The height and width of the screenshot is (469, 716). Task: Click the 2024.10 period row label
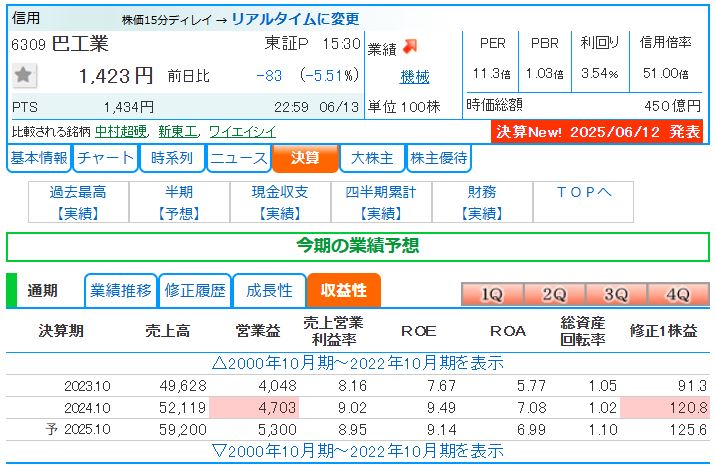(x=87, y=408)
